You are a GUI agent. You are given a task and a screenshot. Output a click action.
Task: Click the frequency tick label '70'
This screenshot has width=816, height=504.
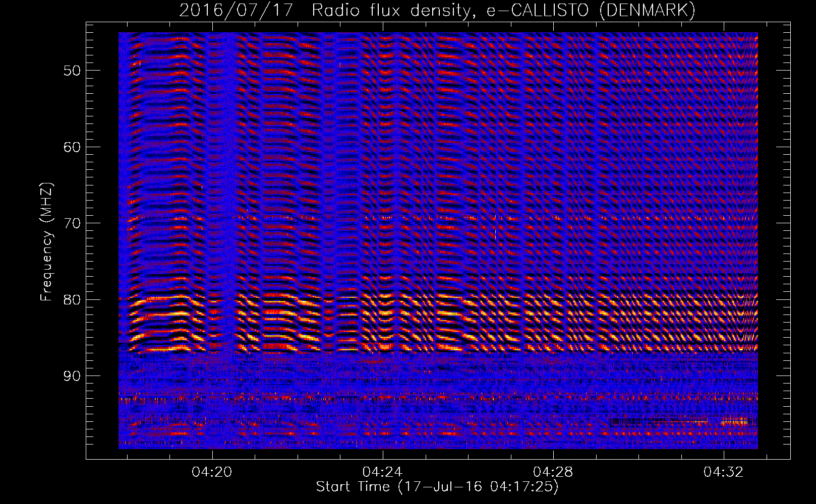point(72,223)
